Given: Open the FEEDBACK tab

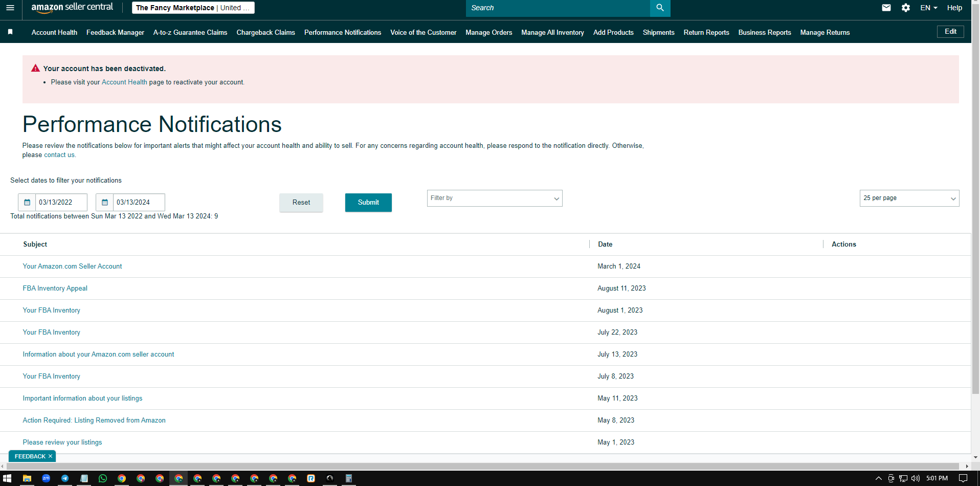Looking at the screenshot, I should (30, 456).
